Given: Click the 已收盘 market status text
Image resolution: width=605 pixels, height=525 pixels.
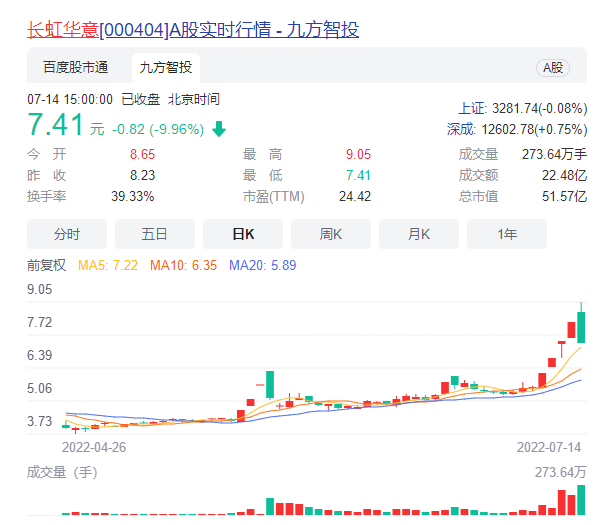Looking at the screenshot, I should tap(140, 100).
